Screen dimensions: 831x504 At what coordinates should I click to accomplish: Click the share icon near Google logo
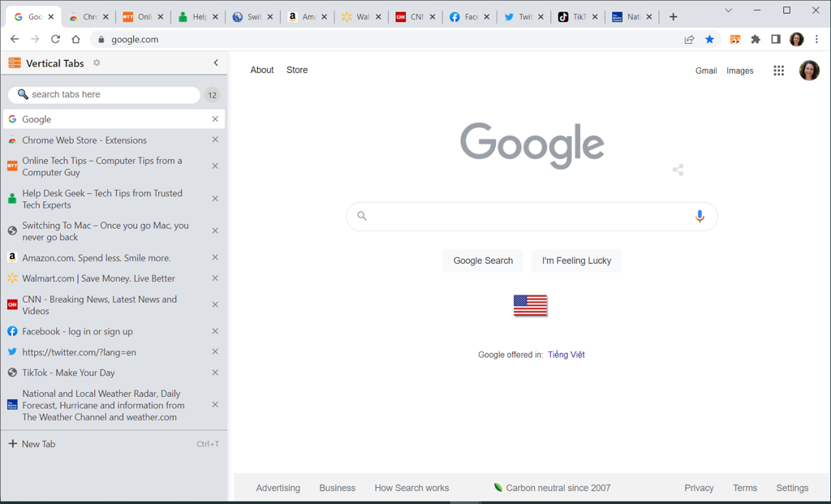click(678, 170)
